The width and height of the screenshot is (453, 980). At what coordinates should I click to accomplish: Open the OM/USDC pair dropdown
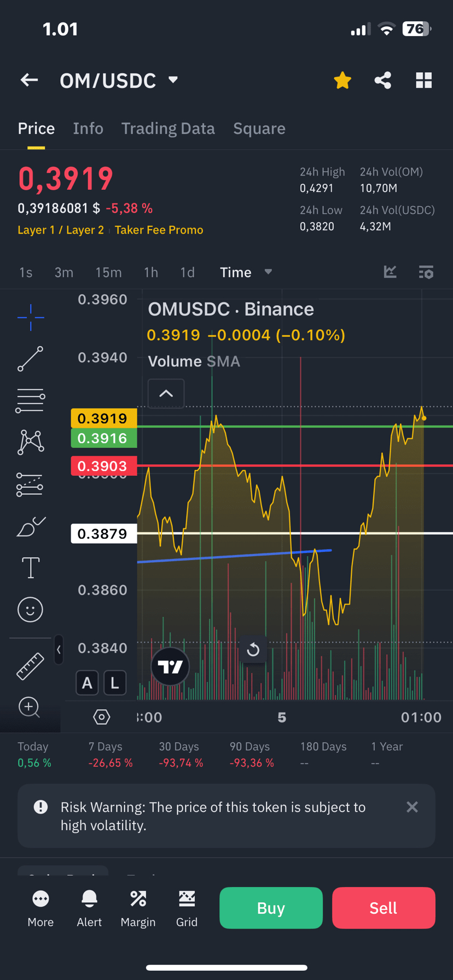[173, 80]
